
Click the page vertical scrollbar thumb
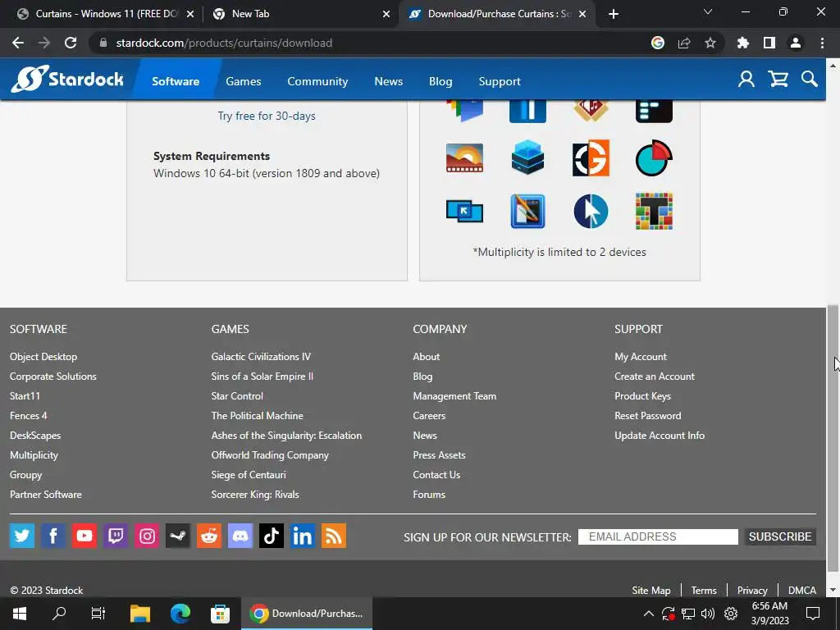[x=833, y=440]
